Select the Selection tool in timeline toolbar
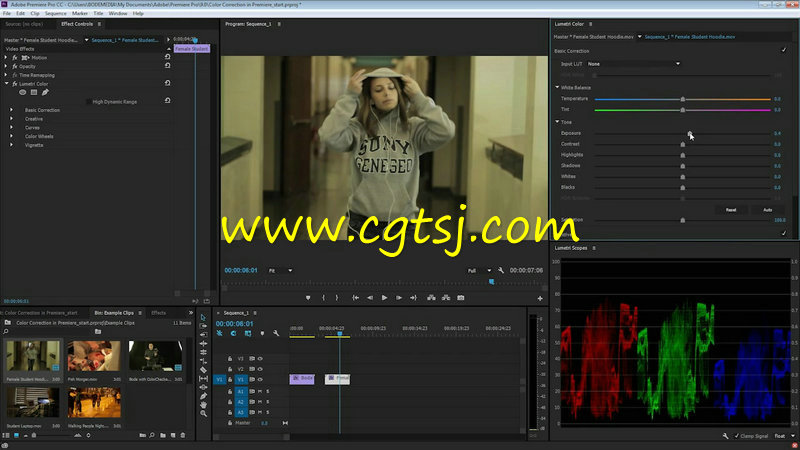800x450 pixels. point(203,317)
